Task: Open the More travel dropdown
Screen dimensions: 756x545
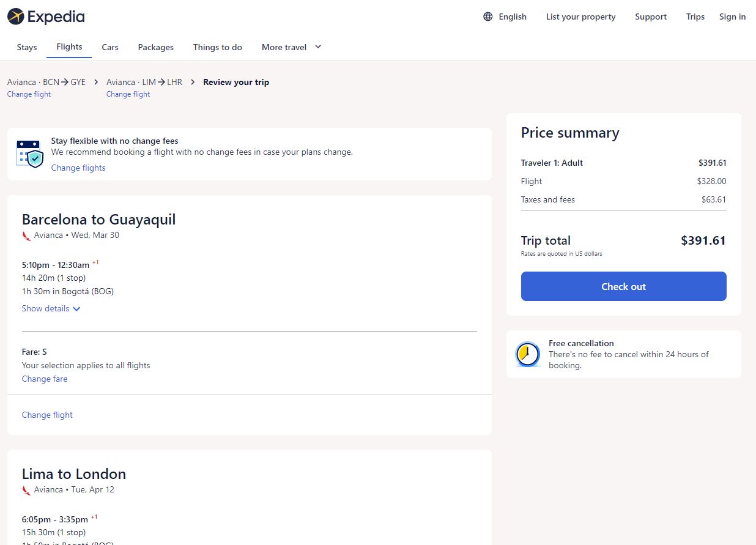Action: pos(291,47)
